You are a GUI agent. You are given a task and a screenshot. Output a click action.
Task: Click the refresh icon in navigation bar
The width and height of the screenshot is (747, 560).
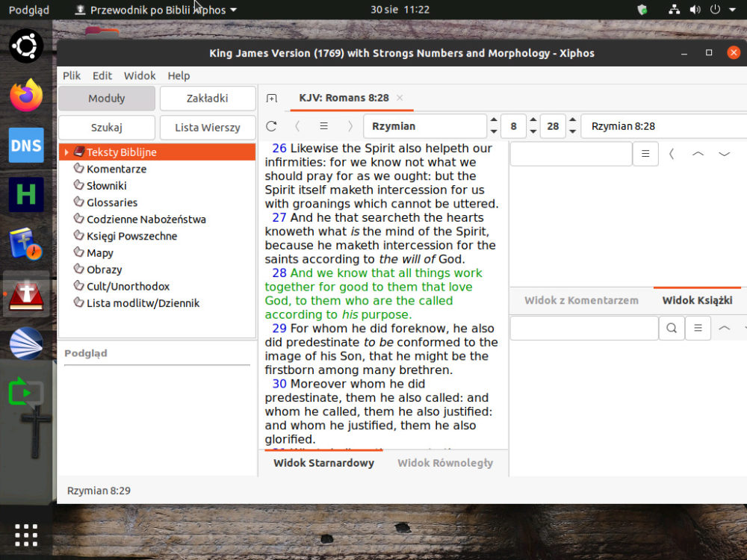(x=272, y=126)
